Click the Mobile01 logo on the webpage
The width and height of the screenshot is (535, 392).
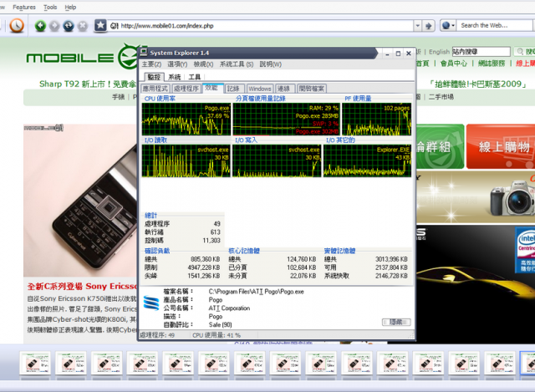point(82,58)
